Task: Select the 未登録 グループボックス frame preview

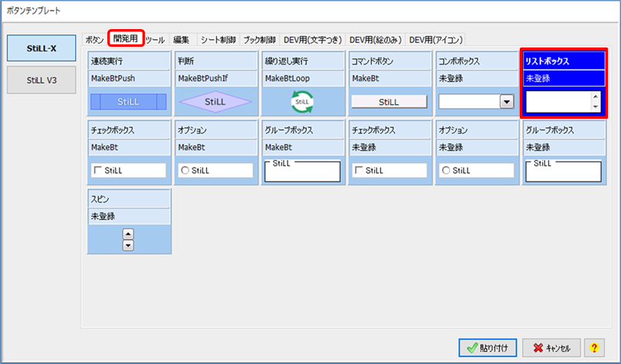Action: click(563, 170)
